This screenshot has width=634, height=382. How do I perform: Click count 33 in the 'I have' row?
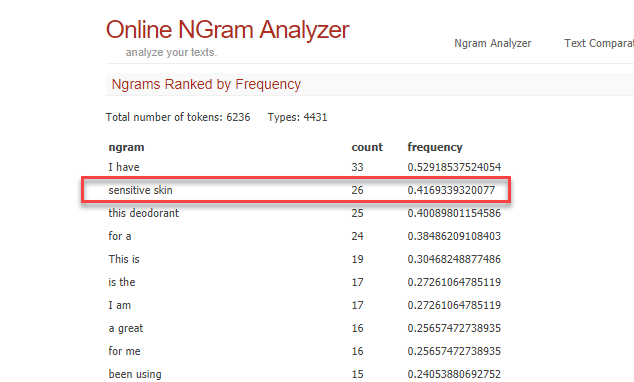[357, 167]
